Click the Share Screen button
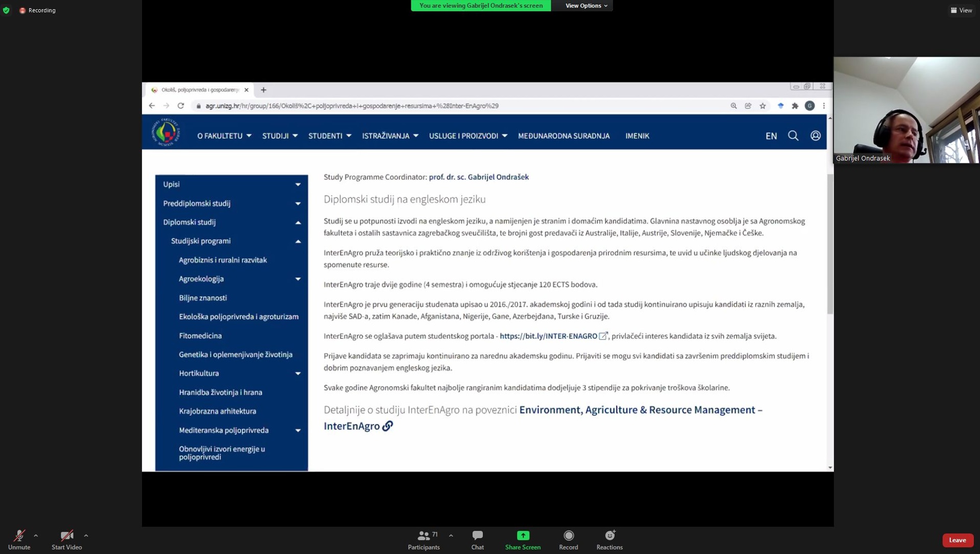 pos(523,539)
